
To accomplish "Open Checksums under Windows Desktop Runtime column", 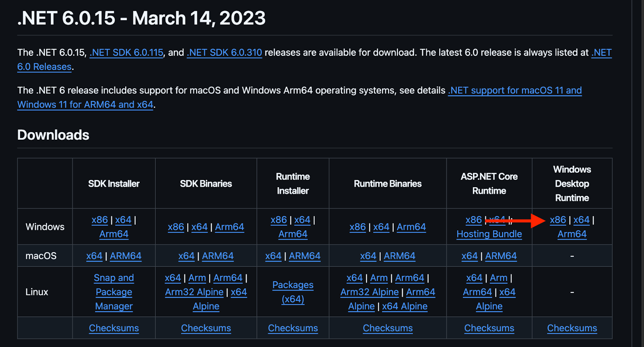I will coord(572,328).
